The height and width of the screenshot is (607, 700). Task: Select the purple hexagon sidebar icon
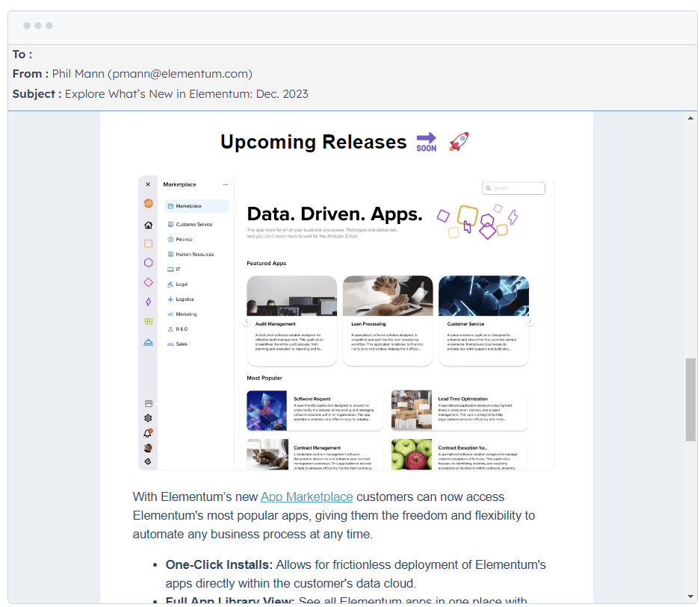point(148,263)
